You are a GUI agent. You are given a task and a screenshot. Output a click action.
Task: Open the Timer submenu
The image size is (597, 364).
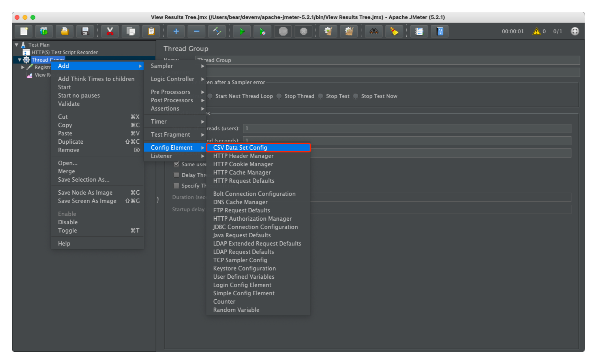click(x=175, y=122)
